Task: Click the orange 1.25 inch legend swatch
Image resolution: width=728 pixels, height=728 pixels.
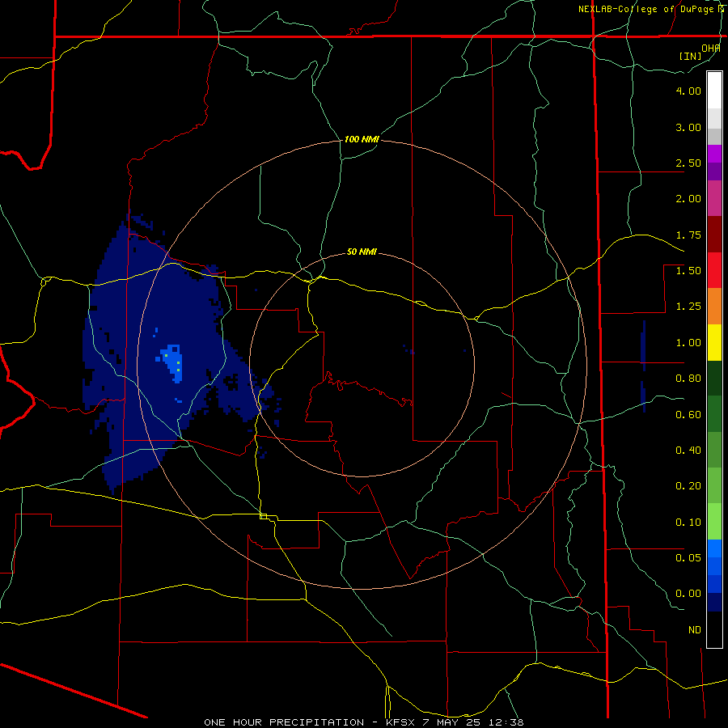Action: click(714, 307)
